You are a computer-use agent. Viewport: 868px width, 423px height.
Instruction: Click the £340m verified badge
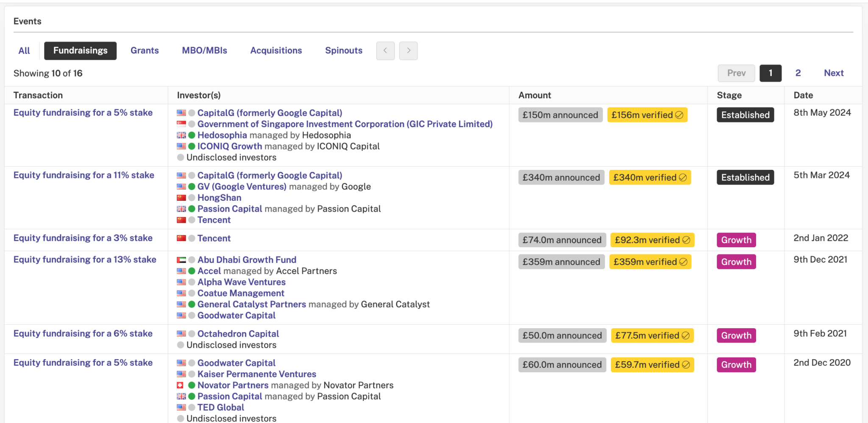[x=650, y=177]
